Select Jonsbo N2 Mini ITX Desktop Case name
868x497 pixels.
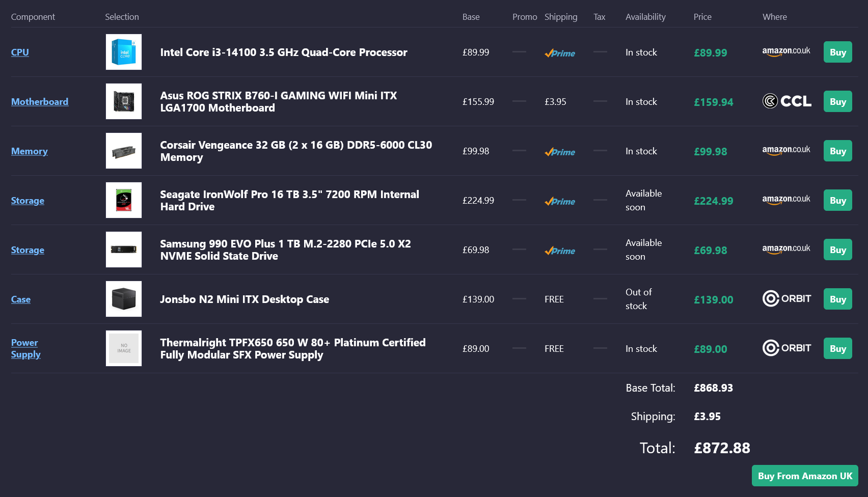point(245,299)
